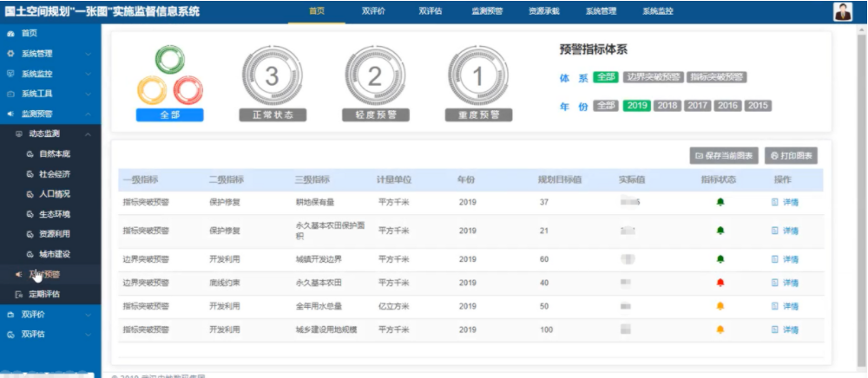Click the 人口情况 item icon
Image resolution: width=868 pixels, height=378 pixels.
tap(30, 194)
